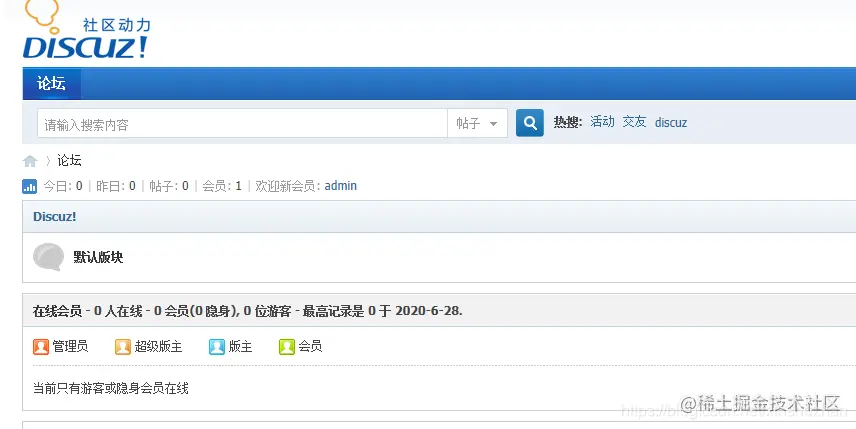Click the blue 版主 member icon
Viewport: 856px width, 429px height.
point(217,347)
